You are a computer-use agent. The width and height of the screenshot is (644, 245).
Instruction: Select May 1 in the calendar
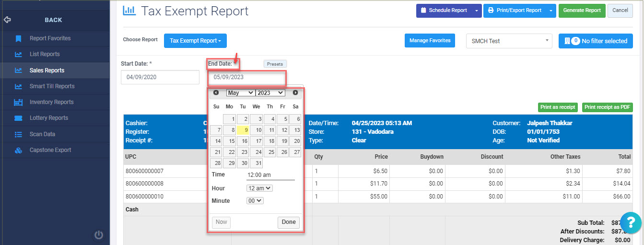point(230,119)
